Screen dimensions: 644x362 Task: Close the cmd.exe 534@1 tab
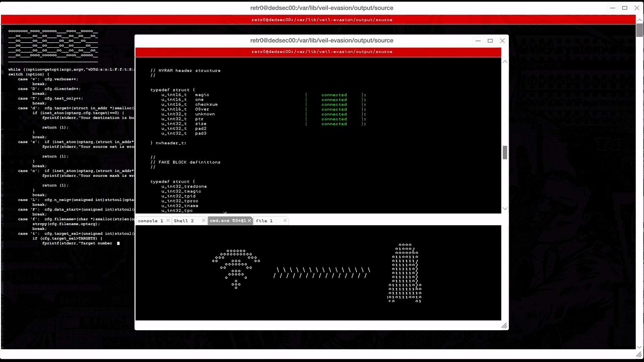[x=249, y=221]
